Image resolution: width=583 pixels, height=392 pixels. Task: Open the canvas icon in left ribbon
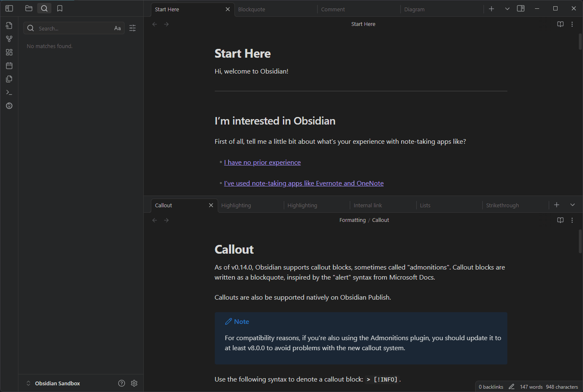9,52
